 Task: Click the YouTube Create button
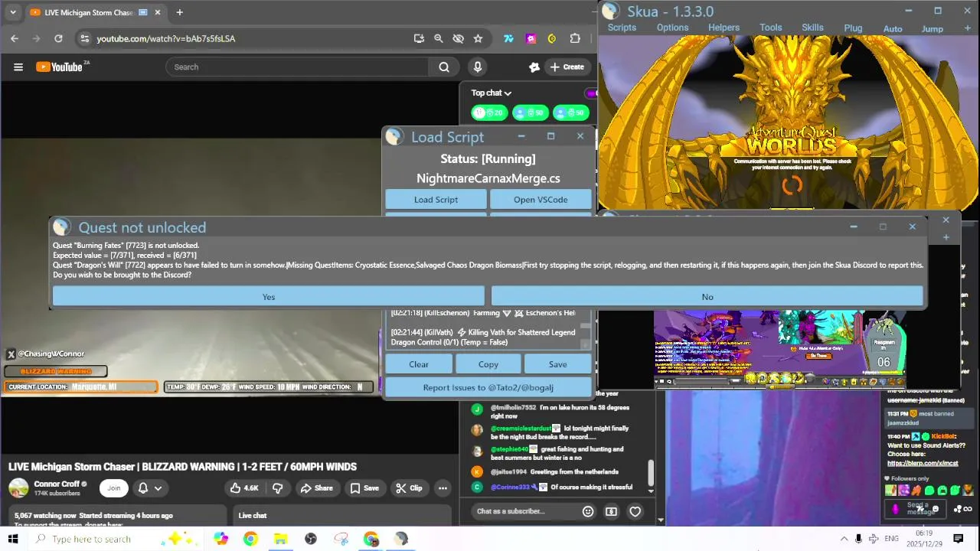point(567,67)
